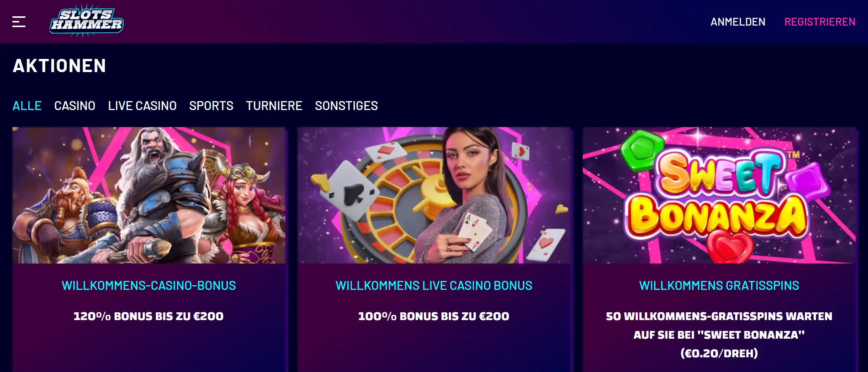Click the Slots Hammer logo
868x372 pixels.
point(87,21)
